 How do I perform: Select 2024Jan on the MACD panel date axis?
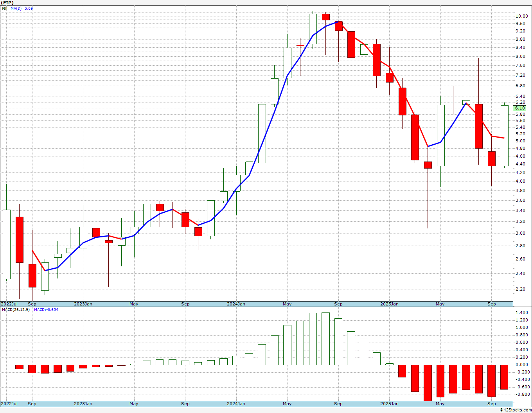point(236,404)
